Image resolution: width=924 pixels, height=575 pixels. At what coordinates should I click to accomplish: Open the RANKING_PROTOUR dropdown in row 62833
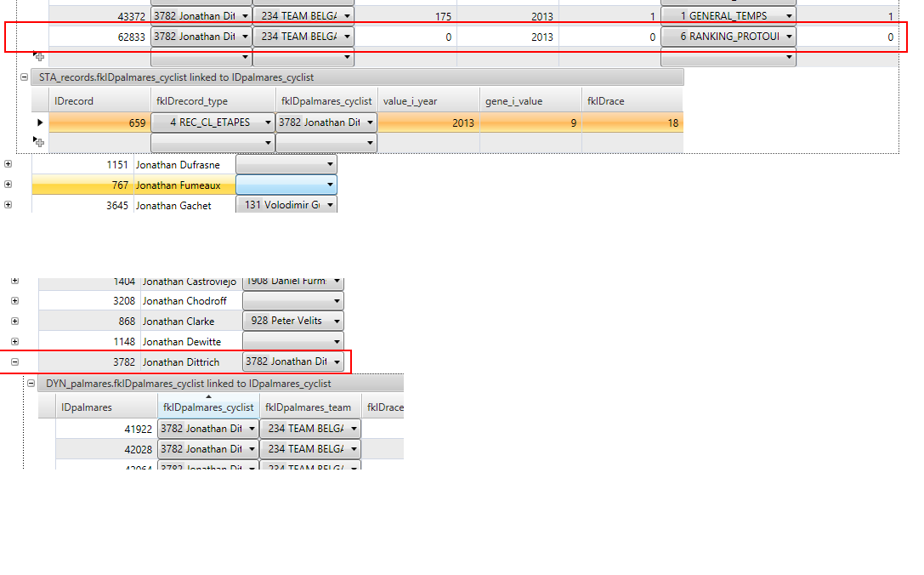point(789,37)
